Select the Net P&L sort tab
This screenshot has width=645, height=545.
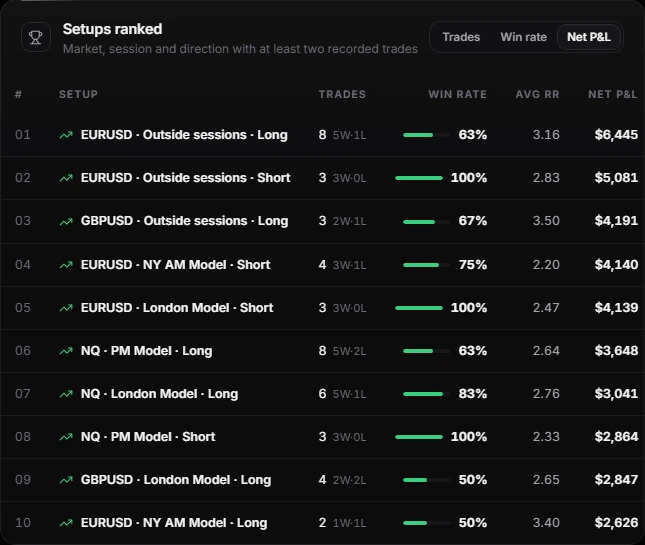point(589,37)
